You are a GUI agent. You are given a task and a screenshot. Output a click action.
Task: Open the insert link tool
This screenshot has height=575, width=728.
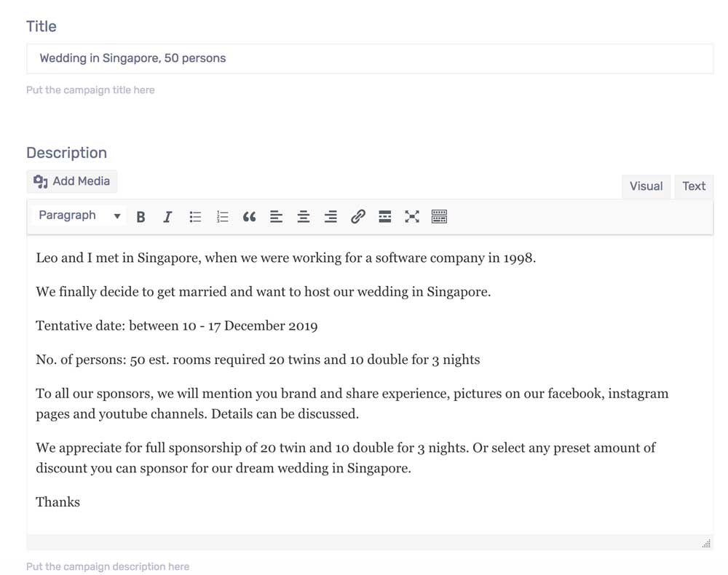[357, 217]
